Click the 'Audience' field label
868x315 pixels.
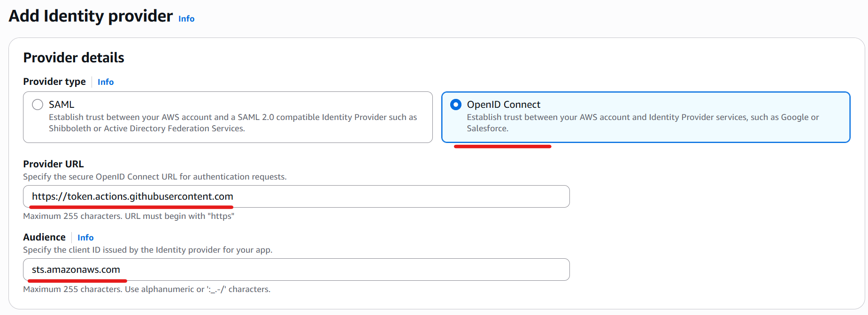tap(45, 237)
